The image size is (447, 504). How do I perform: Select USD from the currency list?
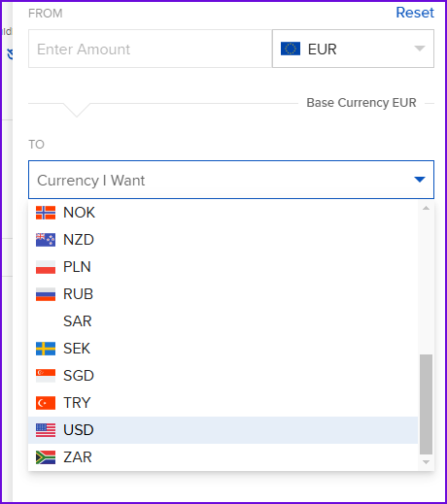tap(223, 430)
